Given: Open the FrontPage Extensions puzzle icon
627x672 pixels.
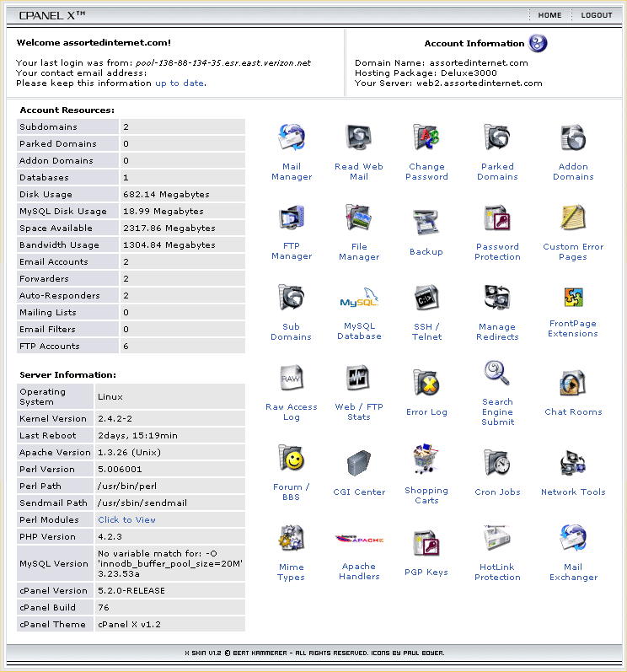Looking at the screenshot, I should click(x=573, y=298).
